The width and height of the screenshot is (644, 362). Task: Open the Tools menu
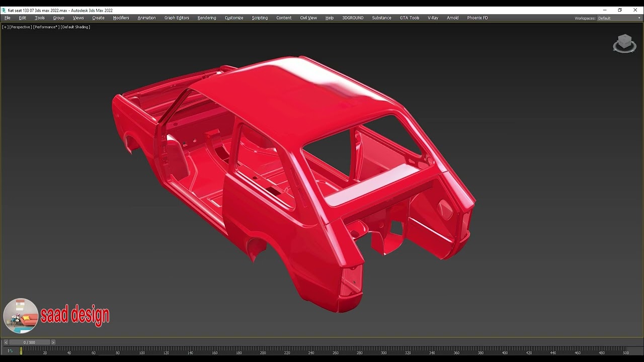[40, 18]
